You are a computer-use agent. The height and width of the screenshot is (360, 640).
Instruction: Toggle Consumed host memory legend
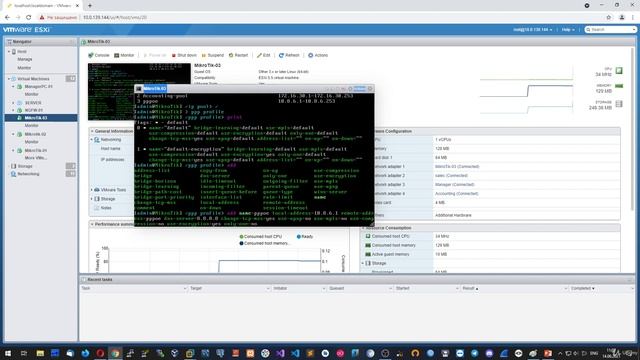coord(264,243)
